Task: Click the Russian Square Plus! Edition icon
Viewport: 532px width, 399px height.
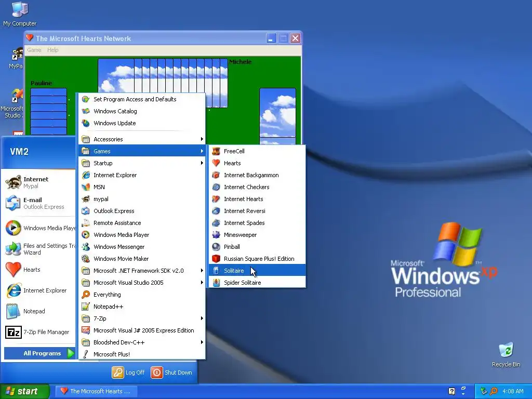Action: [x=216, y=259]
